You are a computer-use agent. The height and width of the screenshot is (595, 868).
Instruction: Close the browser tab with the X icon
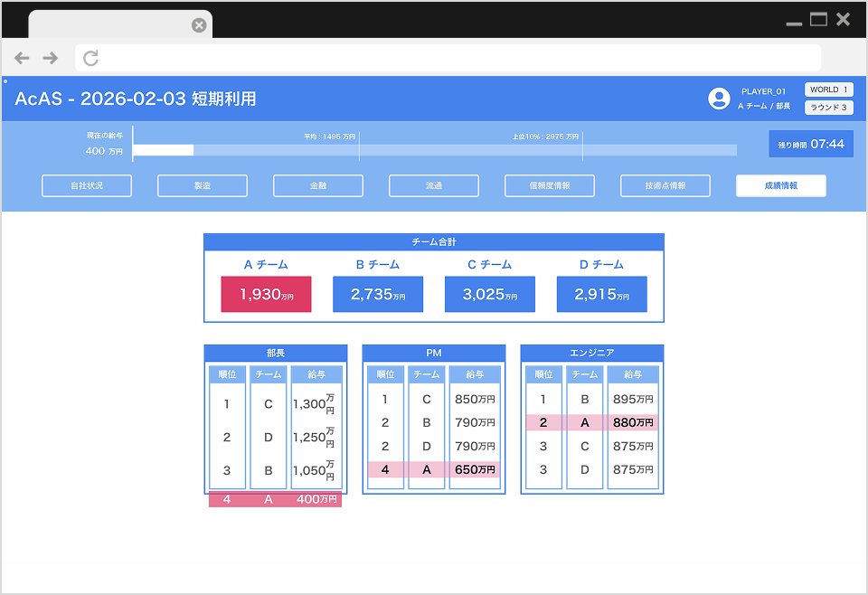coord(199,25)
